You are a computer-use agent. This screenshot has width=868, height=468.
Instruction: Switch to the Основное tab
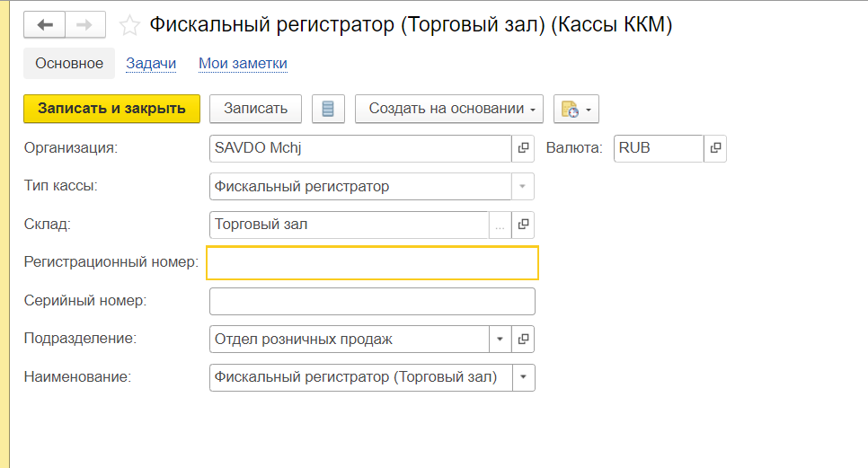69,64
